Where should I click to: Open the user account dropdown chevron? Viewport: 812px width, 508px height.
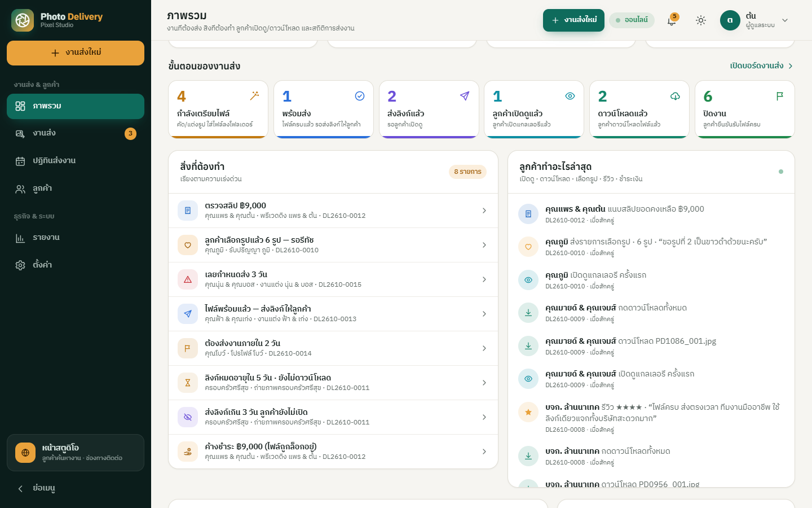(x=785, y=20)
